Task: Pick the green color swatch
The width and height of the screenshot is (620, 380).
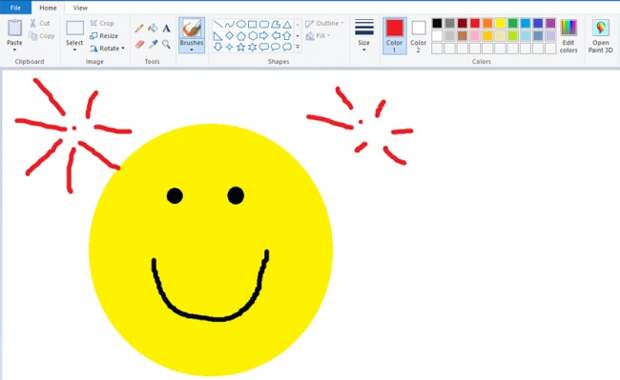Action: coord(513,23)
